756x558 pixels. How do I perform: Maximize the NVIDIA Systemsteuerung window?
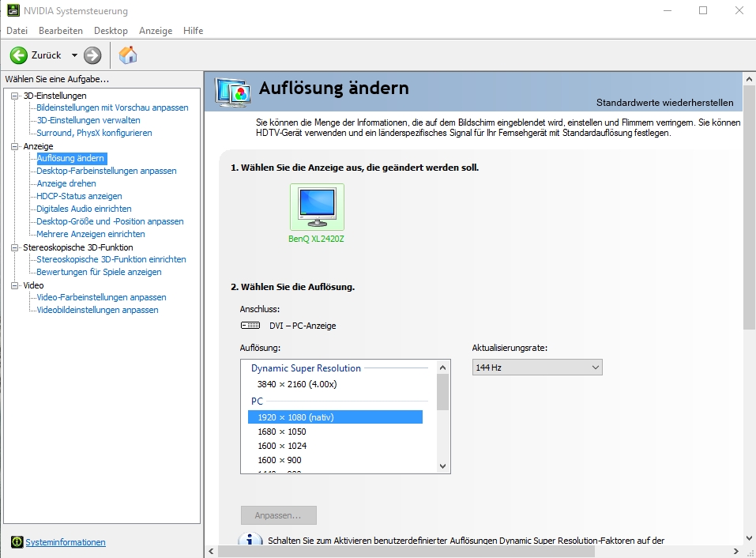click(x=703, y=10)
